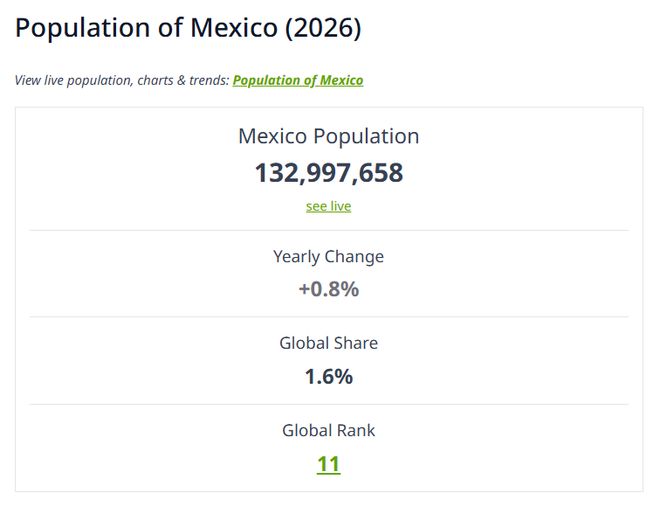Click the "Yearly Change" label
Image resolution: width=660 pixels, height=507 pixels.
tap(328, 256)
